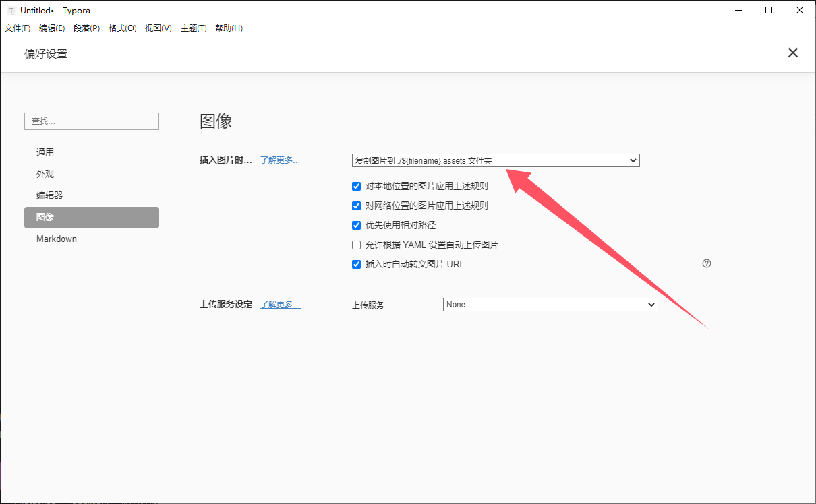The image size is (816, 504).
Task: Toggle 对网络位置的图片应用上述规则 checkbox
Action: pos(357,206)
